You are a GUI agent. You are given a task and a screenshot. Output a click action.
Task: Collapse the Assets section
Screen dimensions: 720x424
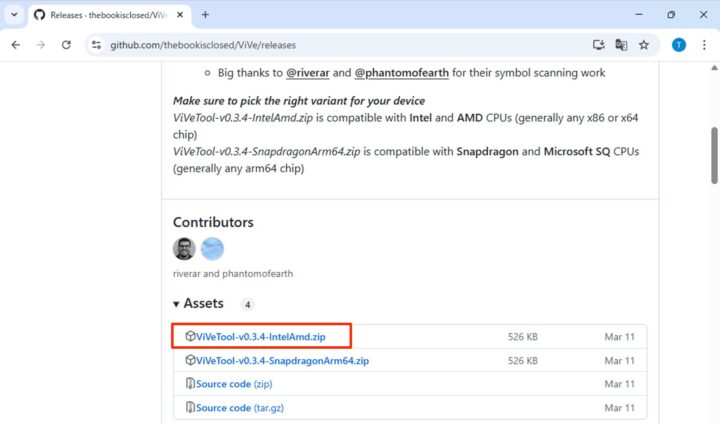coord(198,304)
